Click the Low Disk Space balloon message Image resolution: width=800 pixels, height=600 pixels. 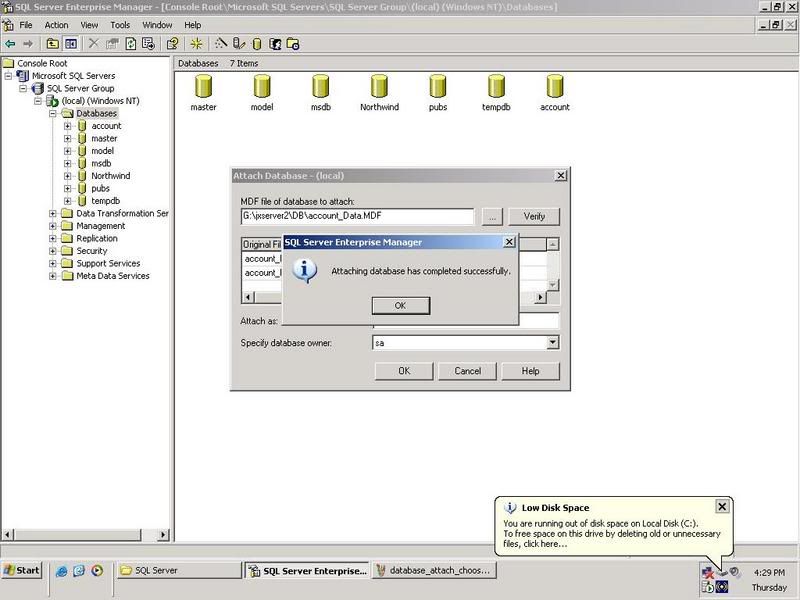[x=612, y=534]
